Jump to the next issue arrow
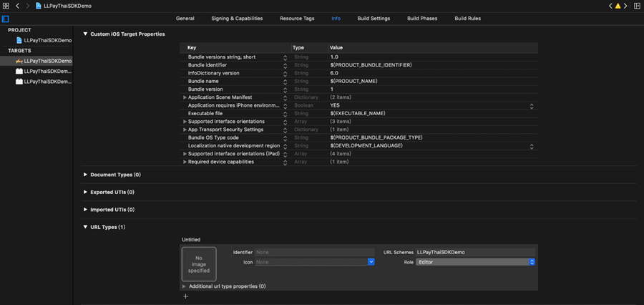The width and height of the screenshot is (644, 305). coord(625,6)
